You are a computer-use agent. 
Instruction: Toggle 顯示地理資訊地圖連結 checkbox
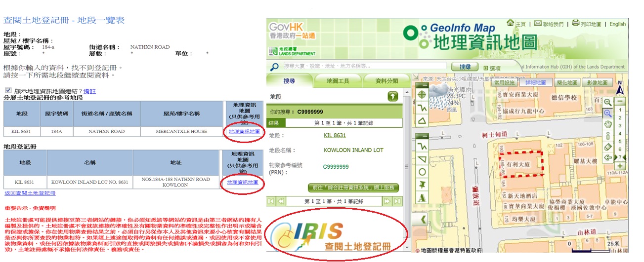(x=8, y=91)
